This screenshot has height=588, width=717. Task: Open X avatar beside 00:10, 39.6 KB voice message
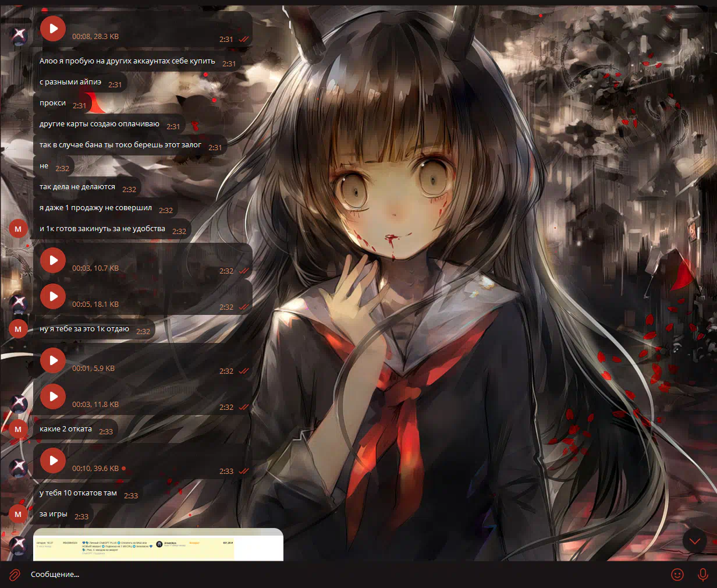18,467
